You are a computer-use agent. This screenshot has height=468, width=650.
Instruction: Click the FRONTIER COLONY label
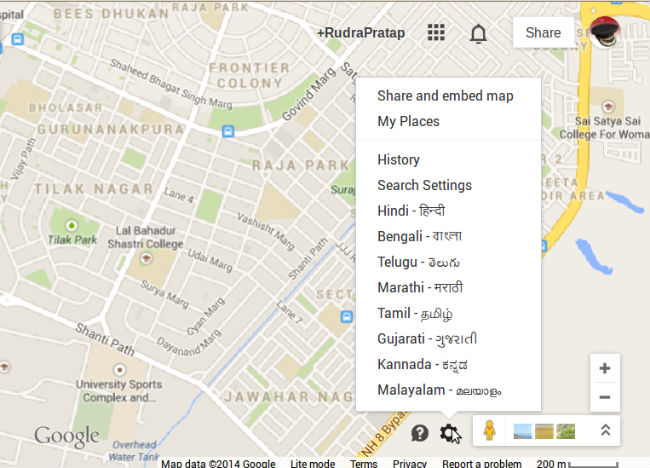coord(249,75)
